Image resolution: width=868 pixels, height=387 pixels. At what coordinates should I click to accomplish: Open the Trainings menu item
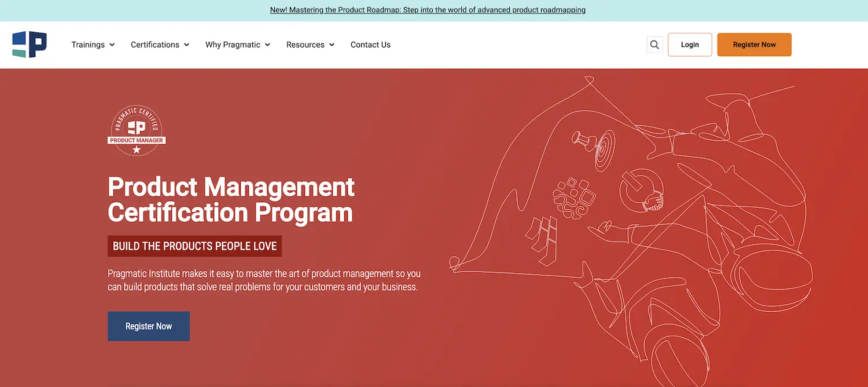pos(88,45)
